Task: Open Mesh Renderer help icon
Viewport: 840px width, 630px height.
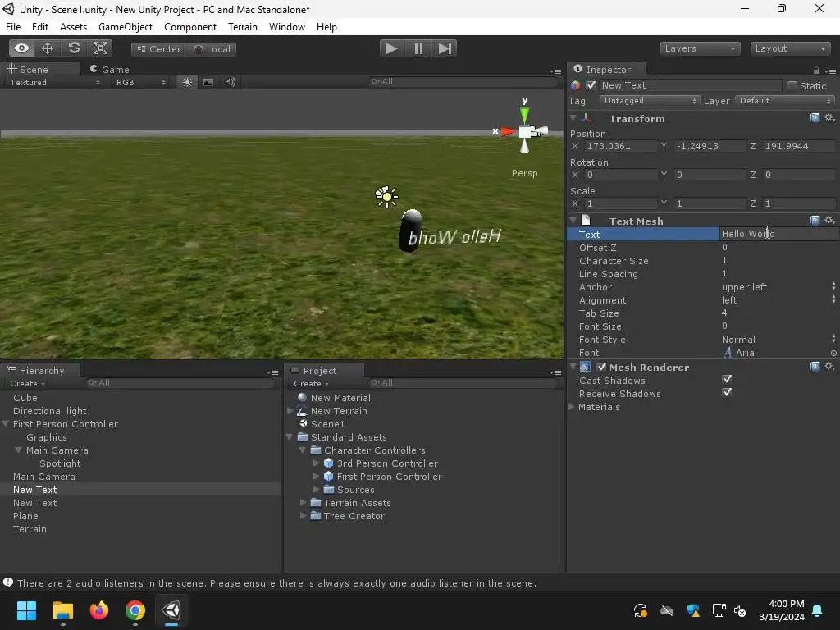Action: 815,367
